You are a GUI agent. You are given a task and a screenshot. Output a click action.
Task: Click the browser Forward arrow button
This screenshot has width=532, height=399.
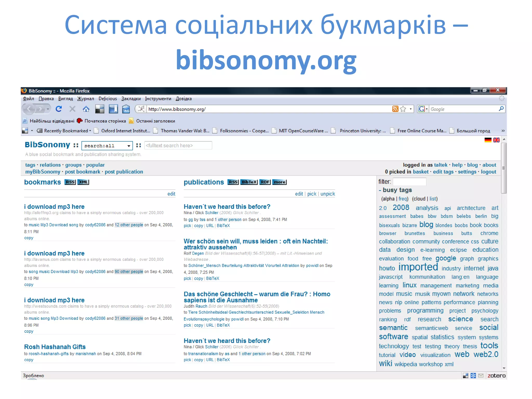click(x=40, y=109)
